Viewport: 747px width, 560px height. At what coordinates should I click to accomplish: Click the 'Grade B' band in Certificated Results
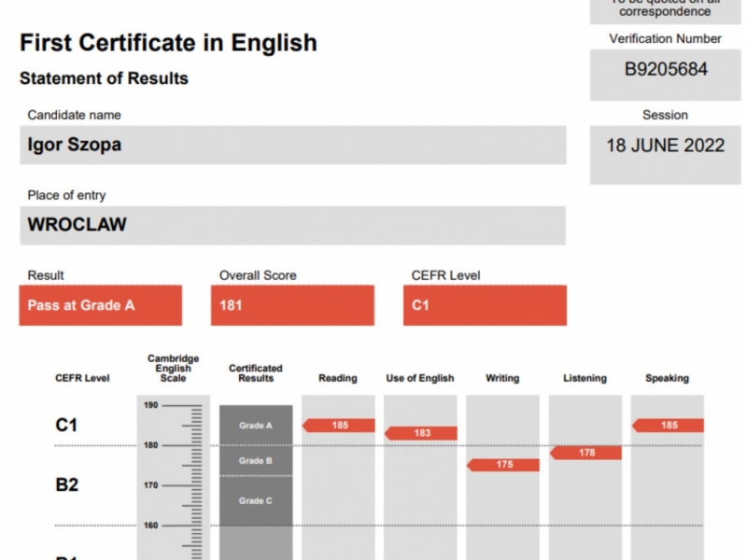click(256, 460)
